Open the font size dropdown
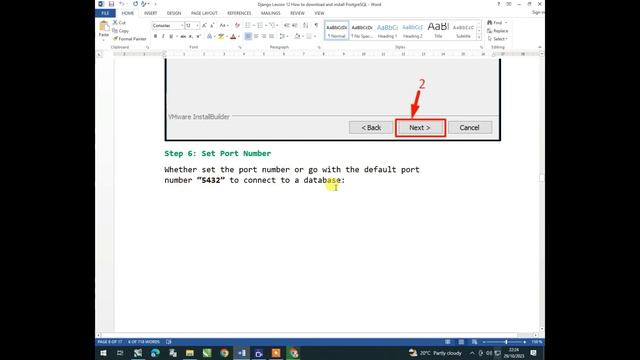Image resolution: width=640 pixels, height=360 pixels. 197,25
